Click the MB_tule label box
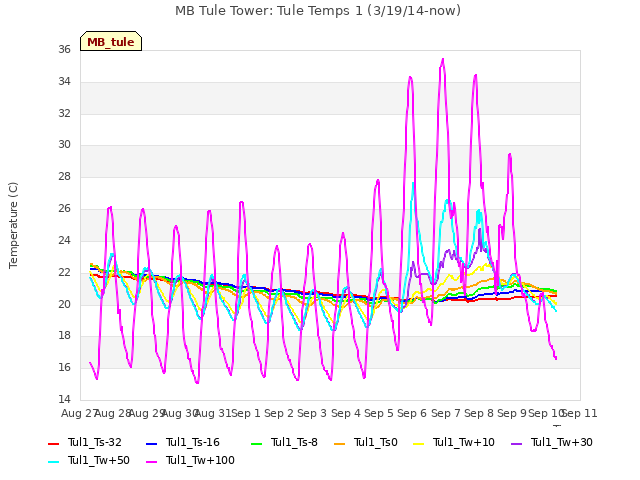This screenshot has height=480, width=640. click(111, 41)
